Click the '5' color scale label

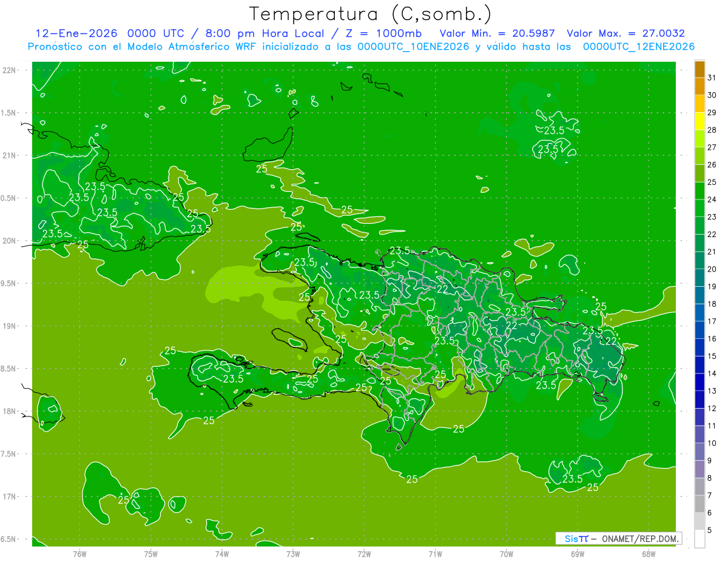pyautogui.click(x=710, y=530)
